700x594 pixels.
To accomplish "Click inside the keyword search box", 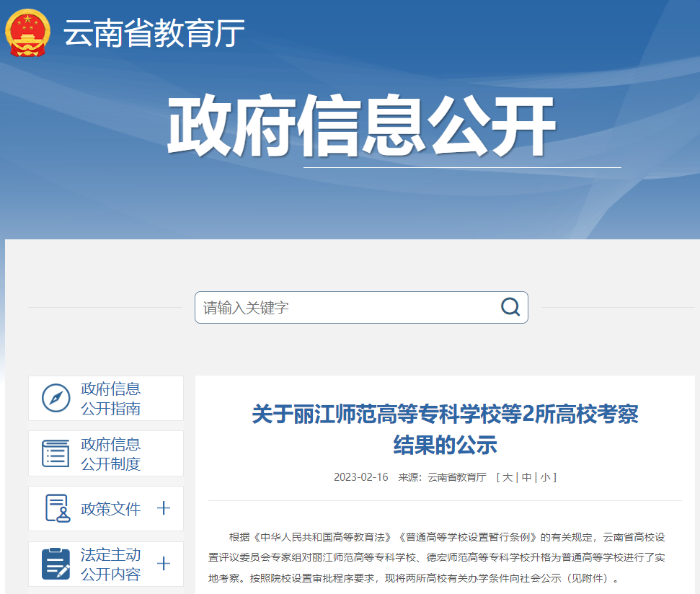I will 324,306.
